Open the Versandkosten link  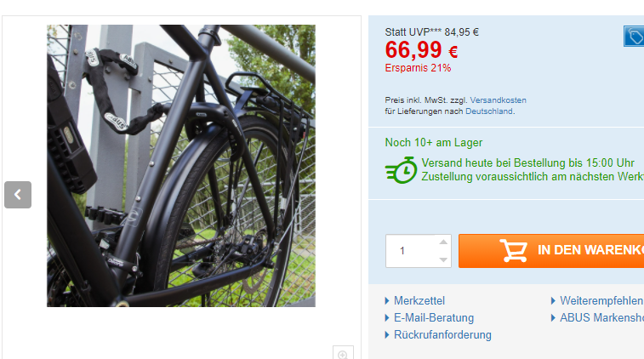[498, 100]
